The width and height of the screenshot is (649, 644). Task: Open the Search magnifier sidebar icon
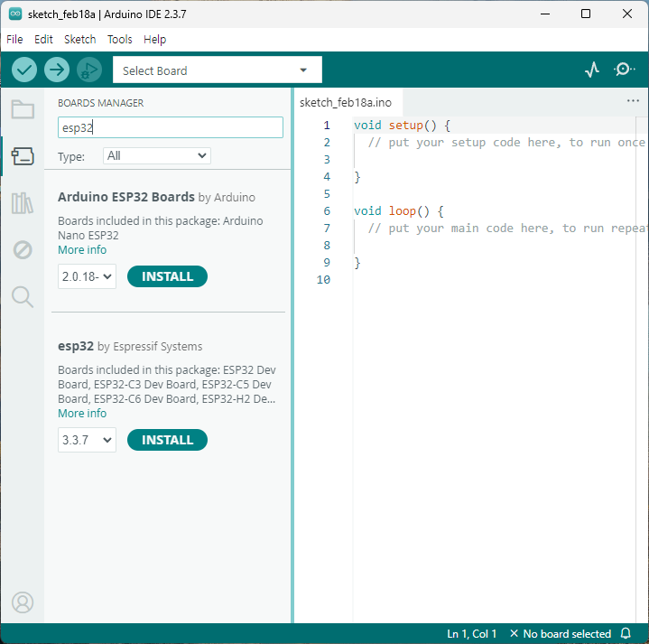pyautogui.click(x=23, y=297)
